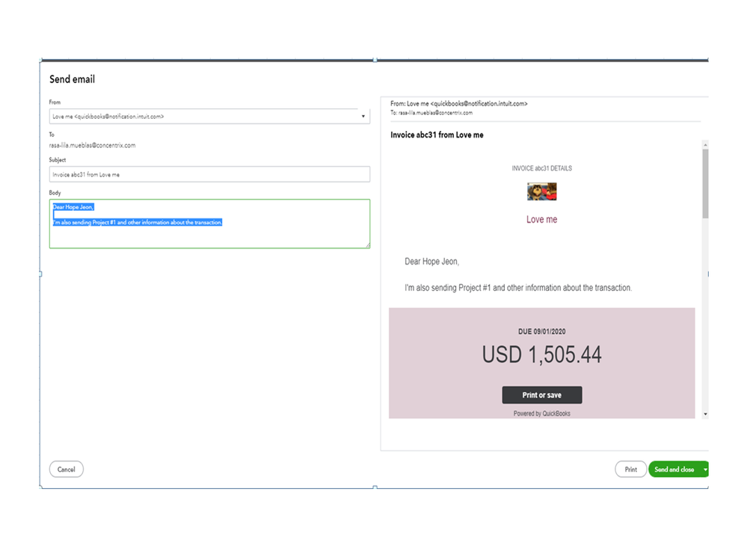
Task: Click the Love me company logo thumbnail
Action: 541,191
